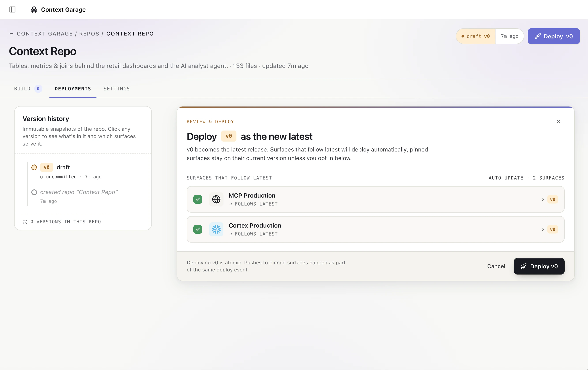This screenshot has width=588, height=370.
Task: Click the rocket icon in the purple Deploy v0 button
Action: 538,36
